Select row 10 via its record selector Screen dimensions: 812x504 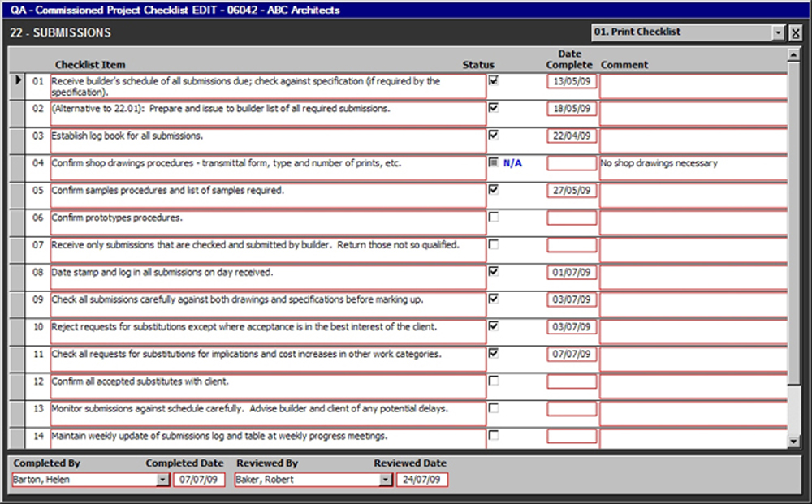[x=17, y=332]
